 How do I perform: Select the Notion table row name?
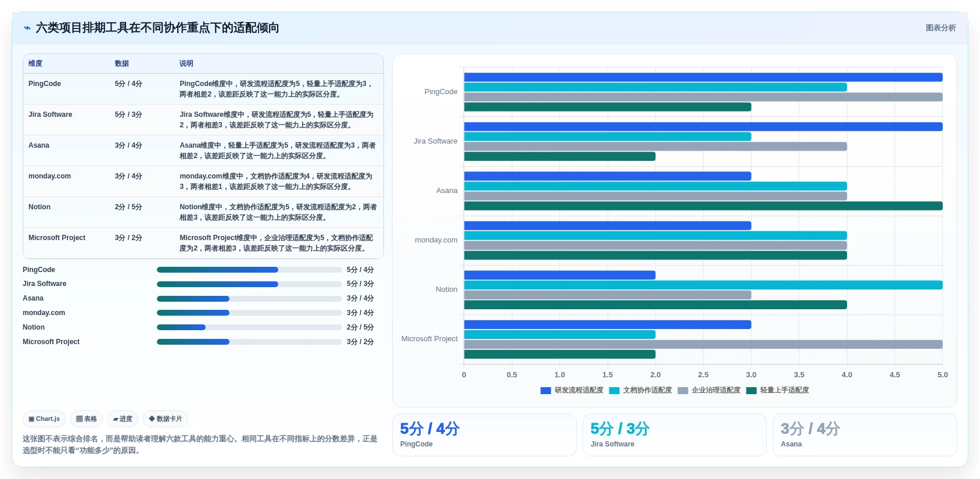(x=40, y=207)
